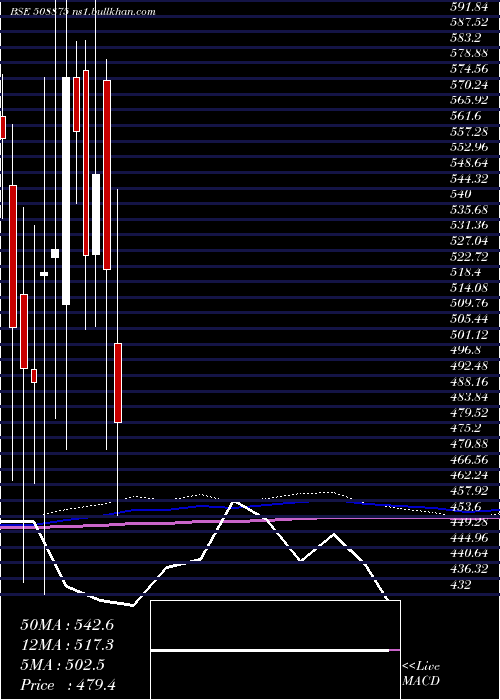The width and height of the screenshot is (500, 700).
Task: Click inside the Live MACD panel box
Action: (275, 650)
